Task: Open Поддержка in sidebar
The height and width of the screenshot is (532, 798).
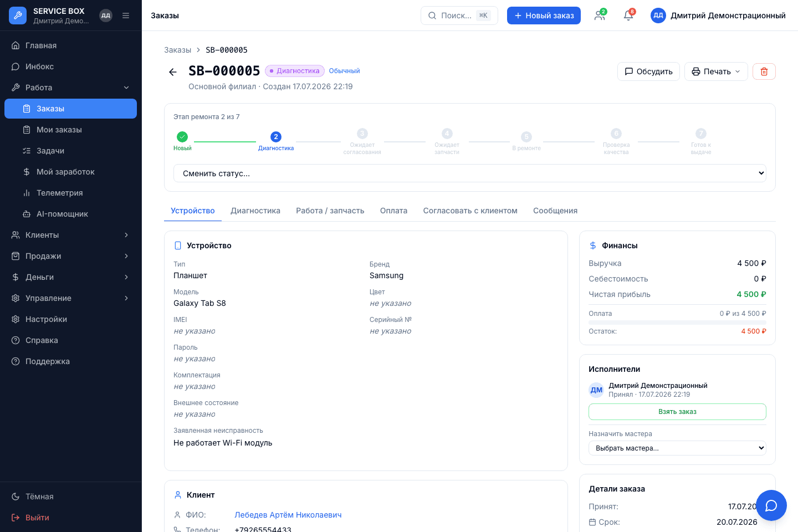Action: coord(71,361)
